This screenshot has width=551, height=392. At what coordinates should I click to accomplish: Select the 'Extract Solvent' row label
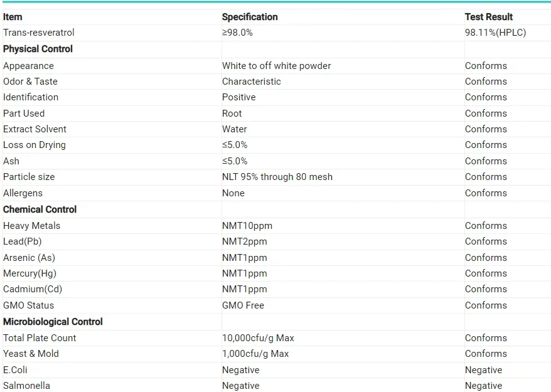click(35, 129)
